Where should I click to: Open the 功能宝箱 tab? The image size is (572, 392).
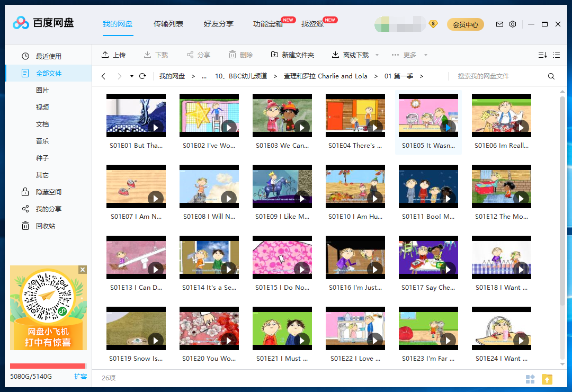[x=268, y=24]
